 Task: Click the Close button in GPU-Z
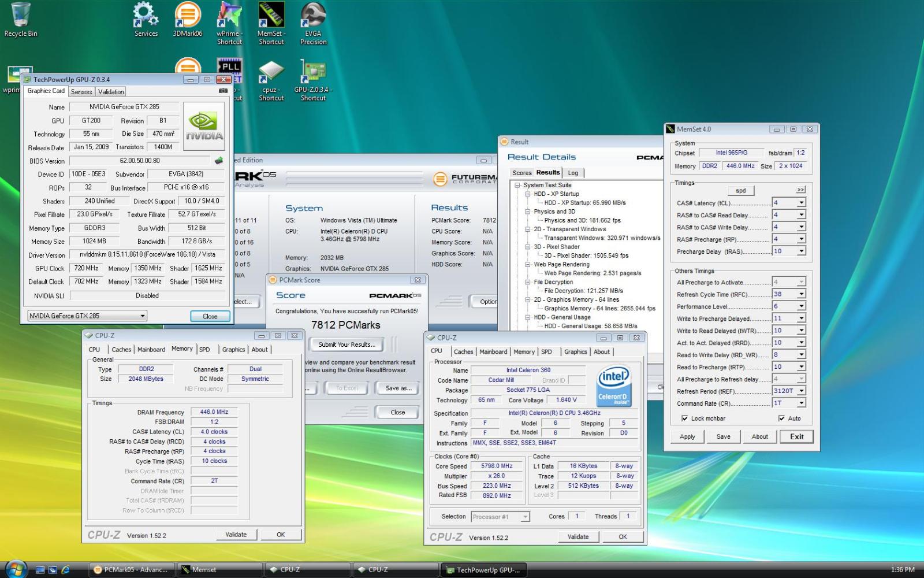tap(210, 316)
